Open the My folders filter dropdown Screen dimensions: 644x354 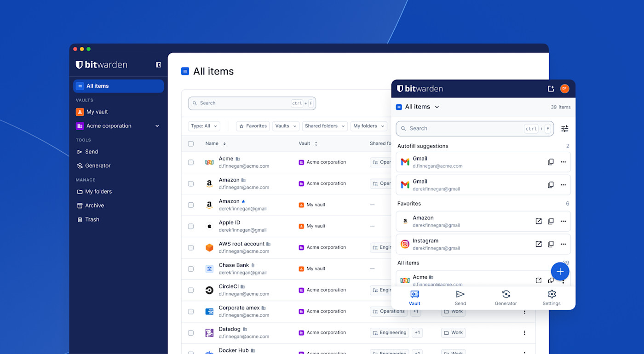click(368, 126)
